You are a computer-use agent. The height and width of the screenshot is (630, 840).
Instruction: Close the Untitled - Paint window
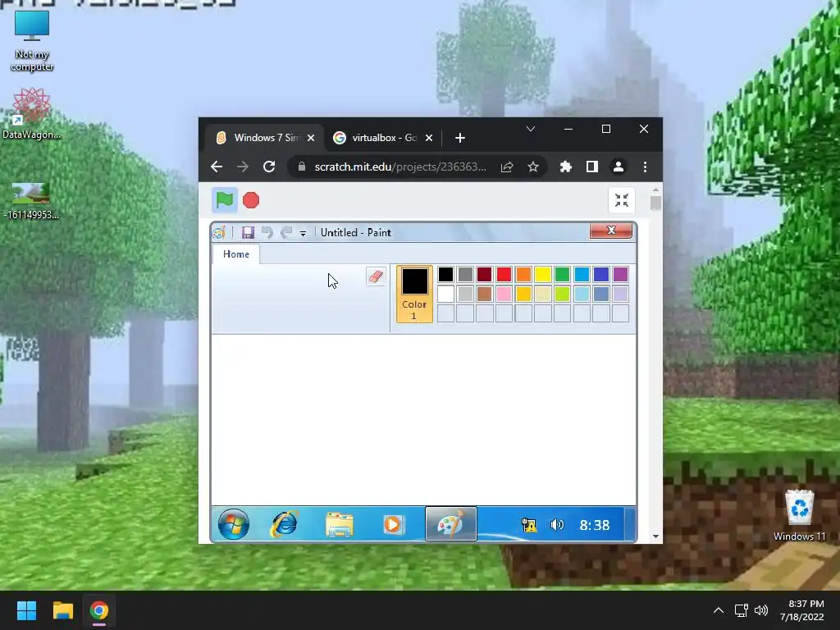610,231
